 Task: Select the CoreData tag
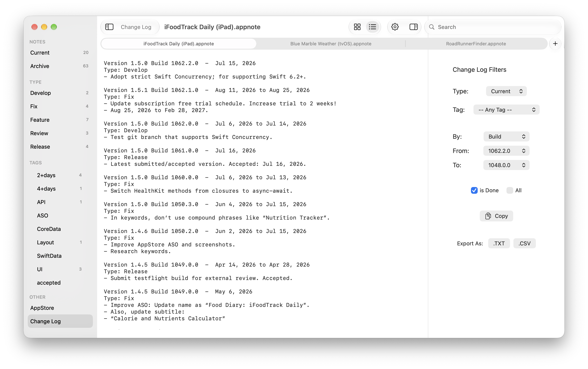tap(60, 229)
